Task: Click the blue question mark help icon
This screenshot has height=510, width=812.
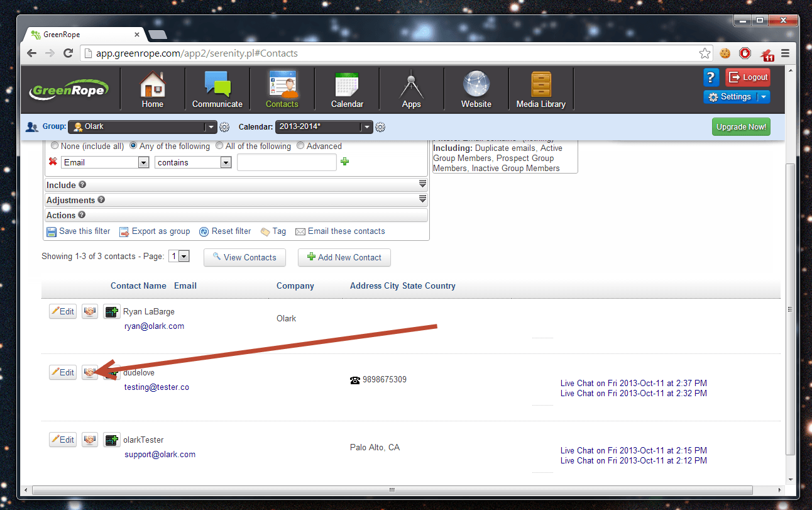Action: point(711,77)
